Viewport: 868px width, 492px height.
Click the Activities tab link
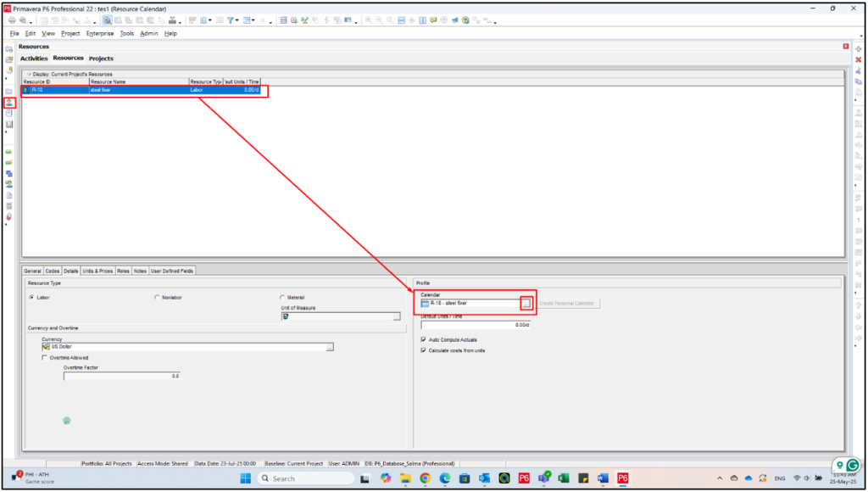tap(34, 59)
